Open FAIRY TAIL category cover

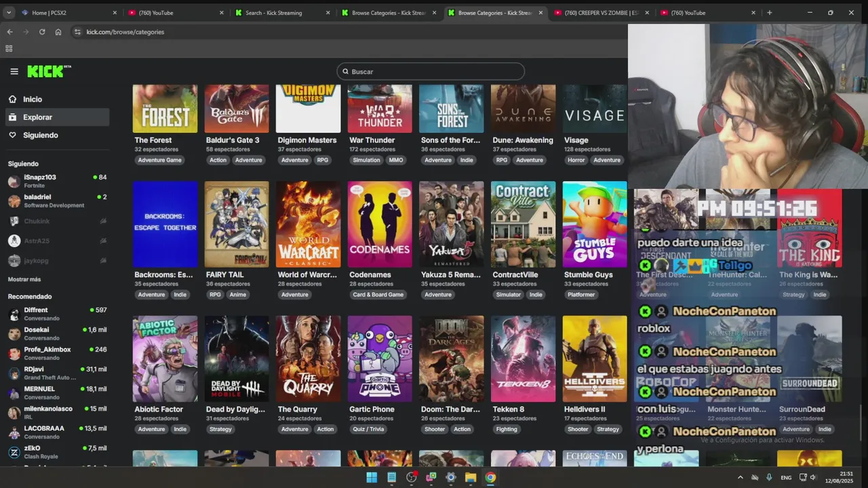coord(237,224)
